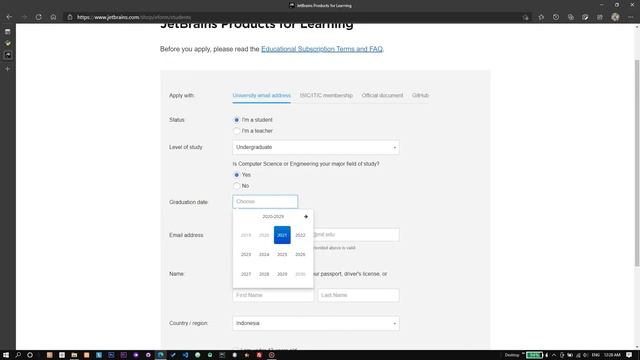This screenshot has height=360, width=640.
Task: Open File Explorer from the taskbar
Action: click(x=74, y=355)
